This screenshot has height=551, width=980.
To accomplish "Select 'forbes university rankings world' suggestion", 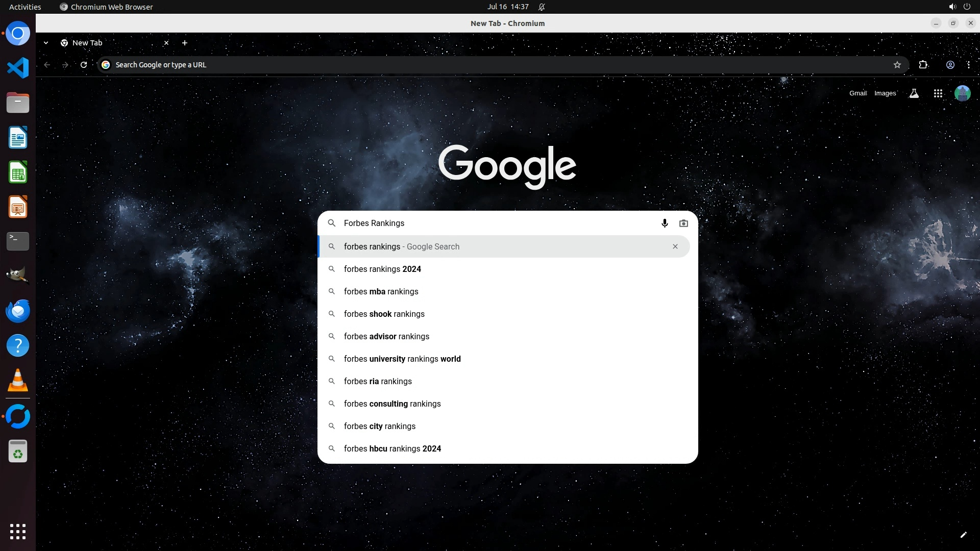I will [x=402, y=359].
